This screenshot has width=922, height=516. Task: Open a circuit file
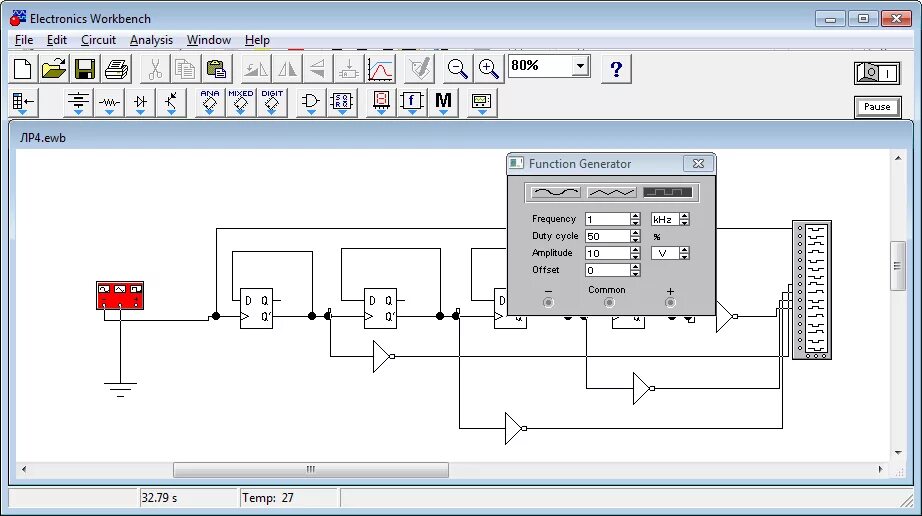(x=54, y=69)
